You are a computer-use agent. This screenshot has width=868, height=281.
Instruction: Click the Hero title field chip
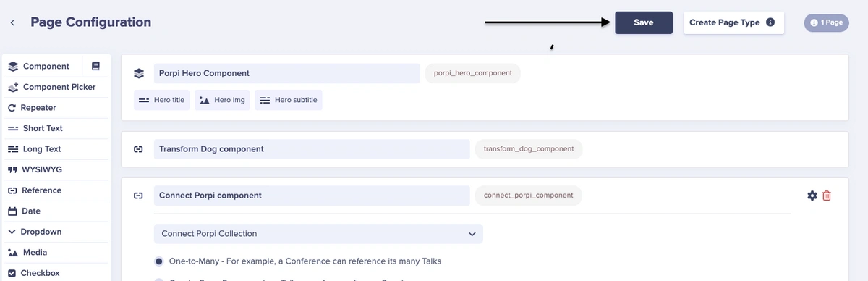tap(162, 100)
